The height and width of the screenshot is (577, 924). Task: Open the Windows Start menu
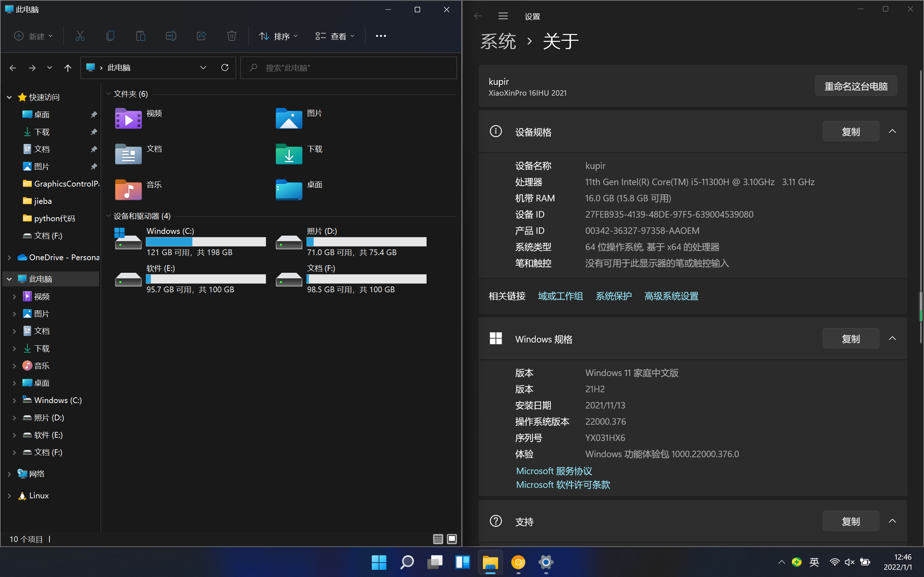379,562
